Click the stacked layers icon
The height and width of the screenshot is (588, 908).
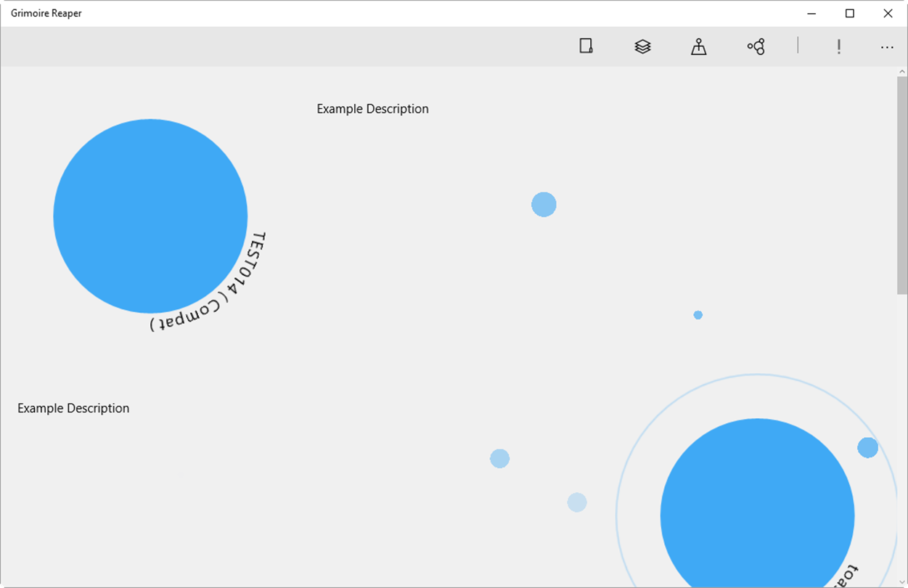(x=642, y=46)
